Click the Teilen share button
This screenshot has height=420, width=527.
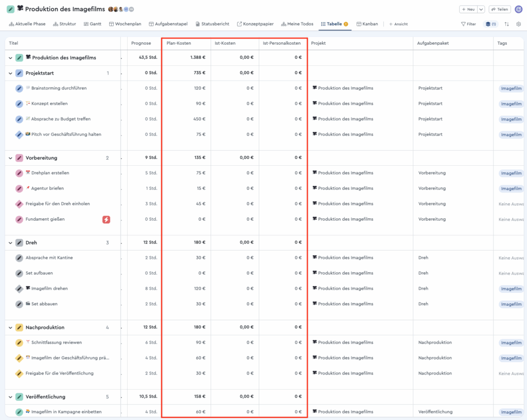click(500, 9)
